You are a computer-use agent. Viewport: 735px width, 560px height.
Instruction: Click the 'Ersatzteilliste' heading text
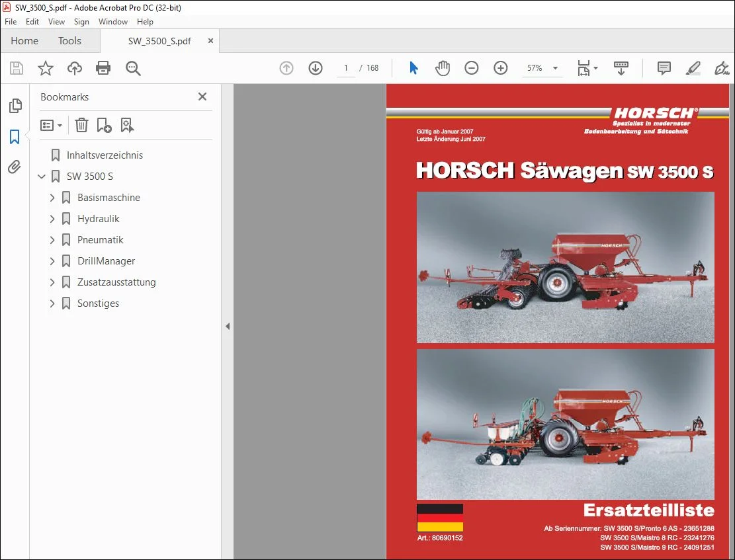(x=649, y=510)
